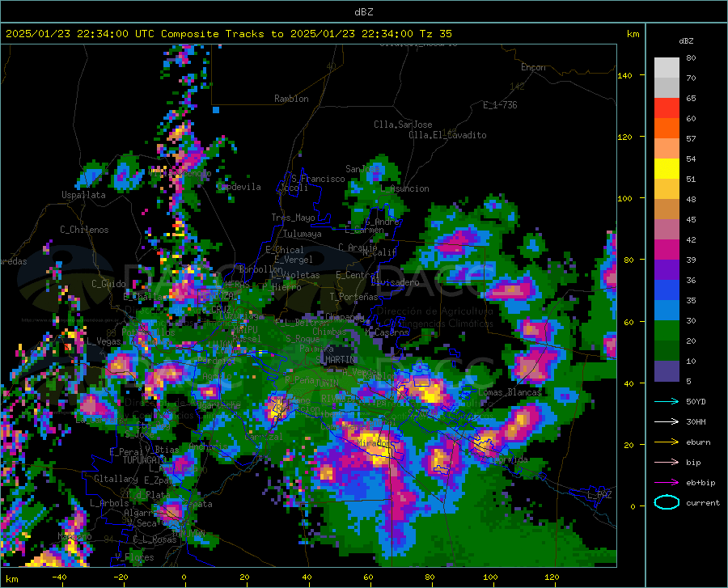This screenshot has height=588, width=728.
Task: Select the yellow 54 dBZ color swatch
Action: pos(667,169)
